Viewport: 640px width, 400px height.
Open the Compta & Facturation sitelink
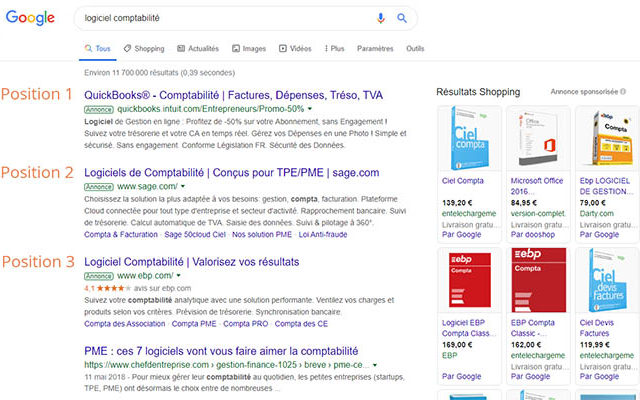121,235
